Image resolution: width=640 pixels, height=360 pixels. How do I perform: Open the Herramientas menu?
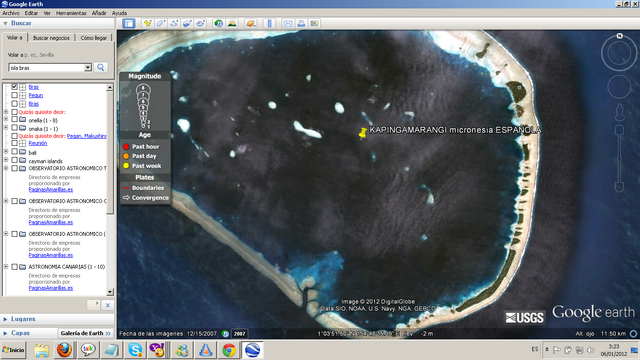(x=71, y=13)
